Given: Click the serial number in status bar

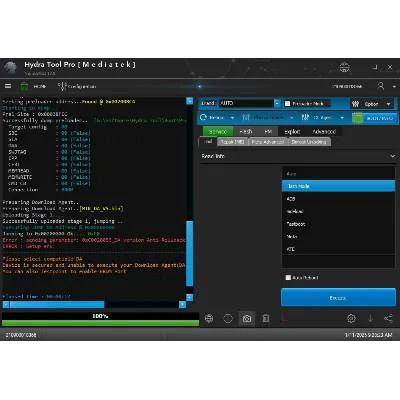Looking at the screenshot, I should pyautogui.click(x=21, y=335).
